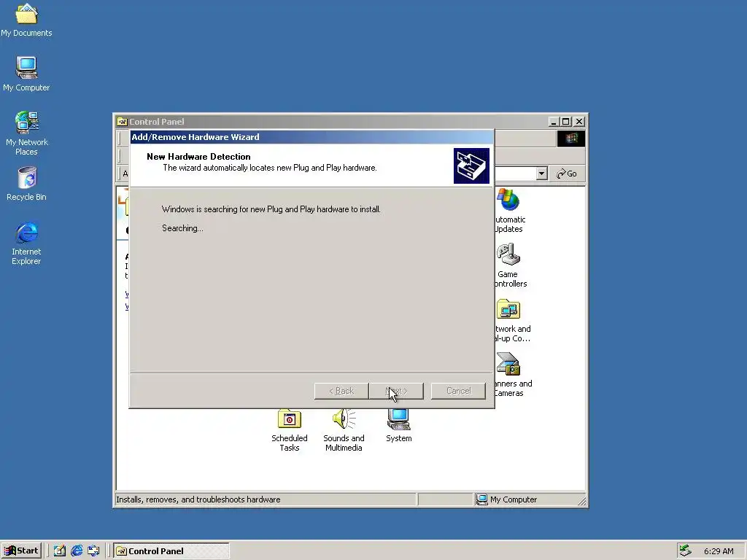747x560 pixels.
Task: Open the Start menu
Action: tap(21, 551)
